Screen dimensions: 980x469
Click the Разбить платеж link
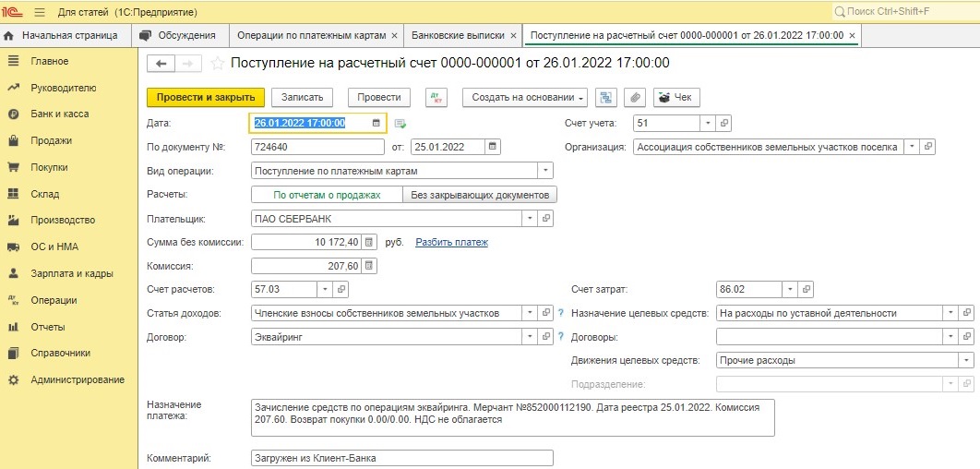point(452,242)
